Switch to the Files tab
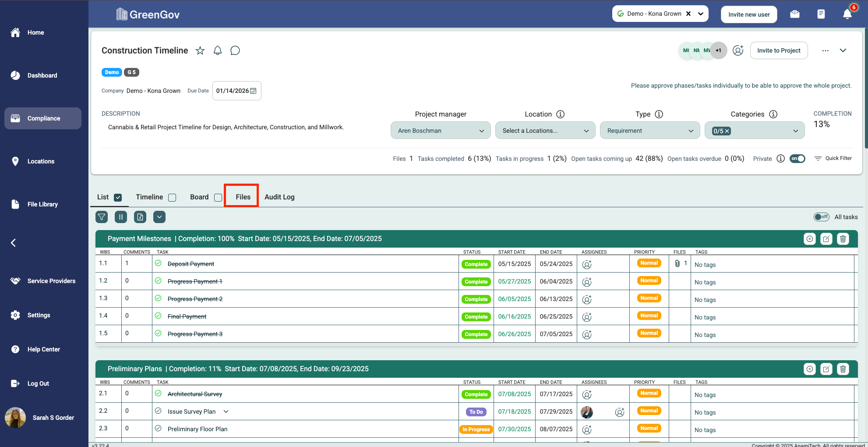 coord(243,197)
